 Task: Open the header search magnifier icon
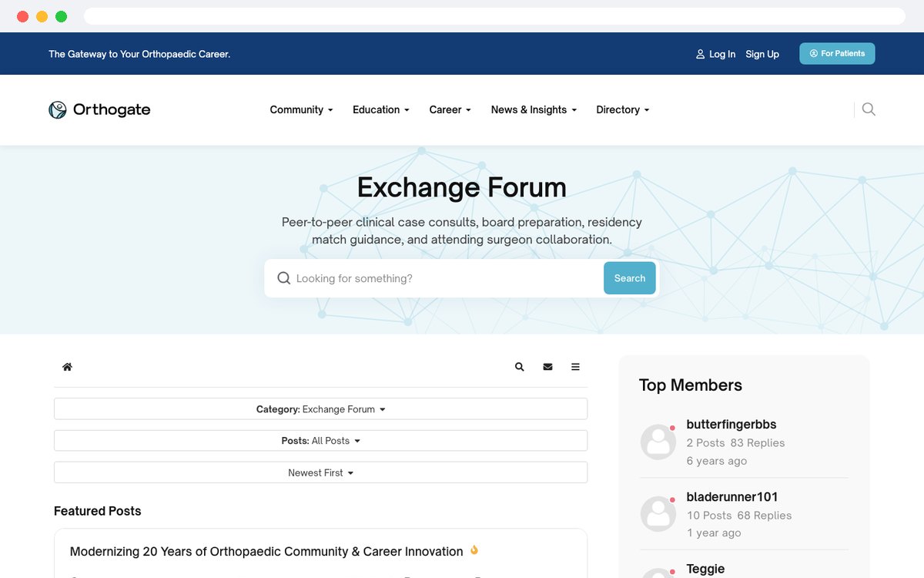coord(869,109)
